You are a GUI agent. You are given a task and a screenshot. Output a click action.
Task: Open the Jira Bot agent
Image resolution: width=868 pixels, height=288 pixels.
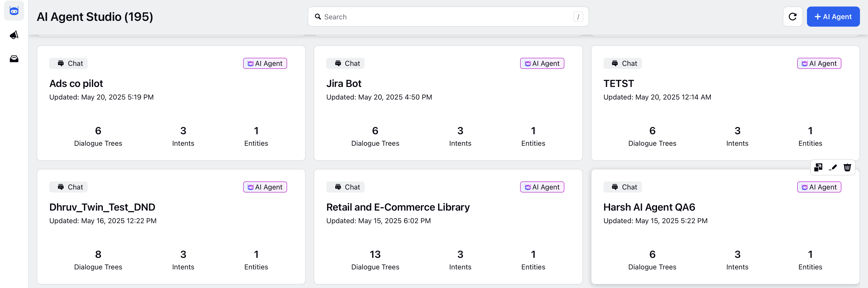tap(344, 83)
